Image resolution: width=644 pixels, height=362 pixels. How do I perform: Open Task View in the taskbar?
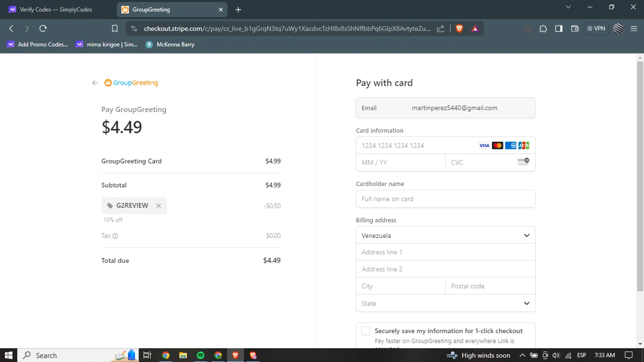(x=147, y=355)
